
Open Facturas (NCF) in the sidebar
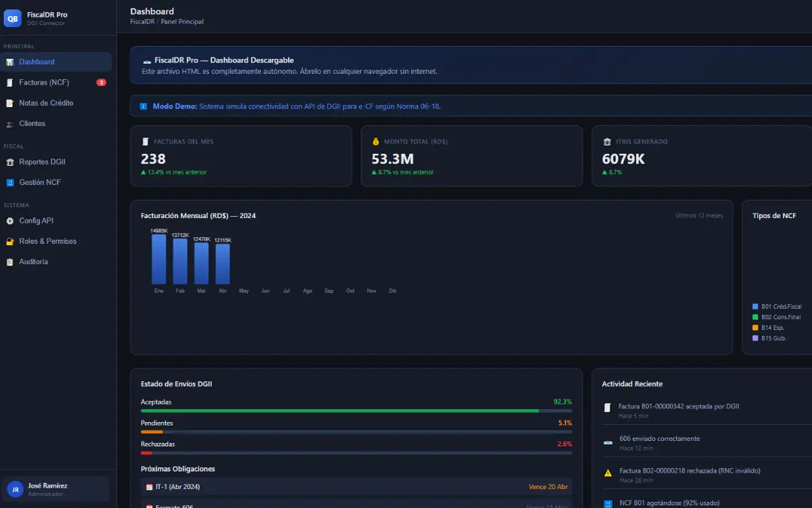57,83
